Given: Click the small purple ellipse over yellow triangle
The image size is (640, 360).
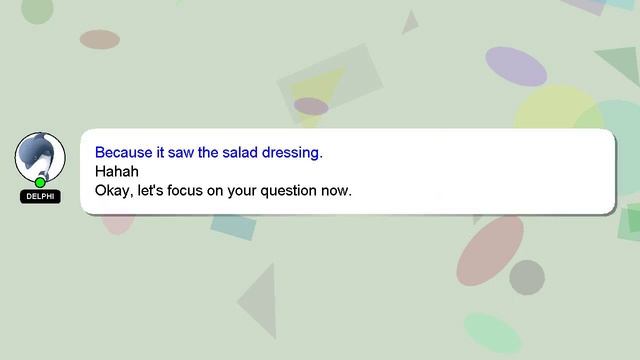Looking at the screenshot, I should coord(311,107).
